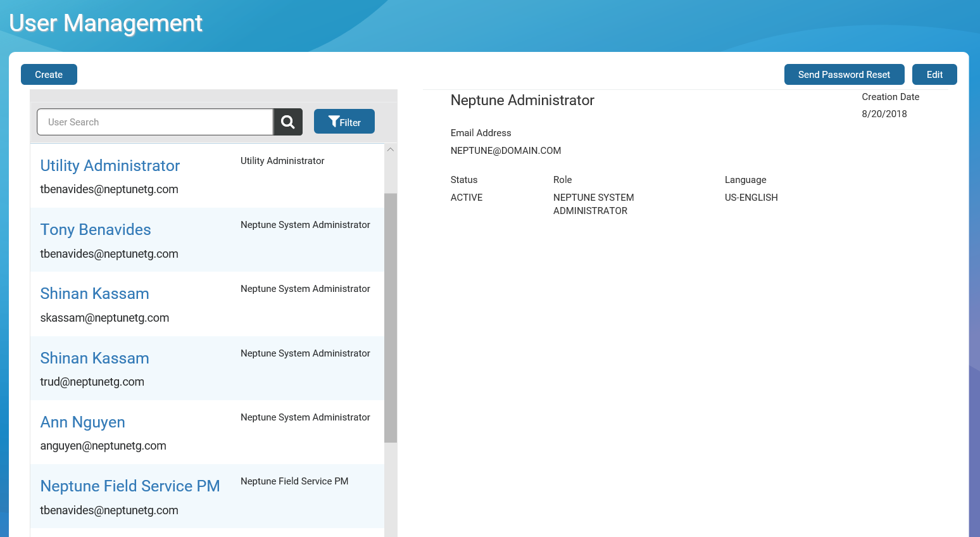This screenshot has width=980, height=537.
Task: Select Shinan Kassam above trud@neptunetg.com
Action: click(94, 358)
